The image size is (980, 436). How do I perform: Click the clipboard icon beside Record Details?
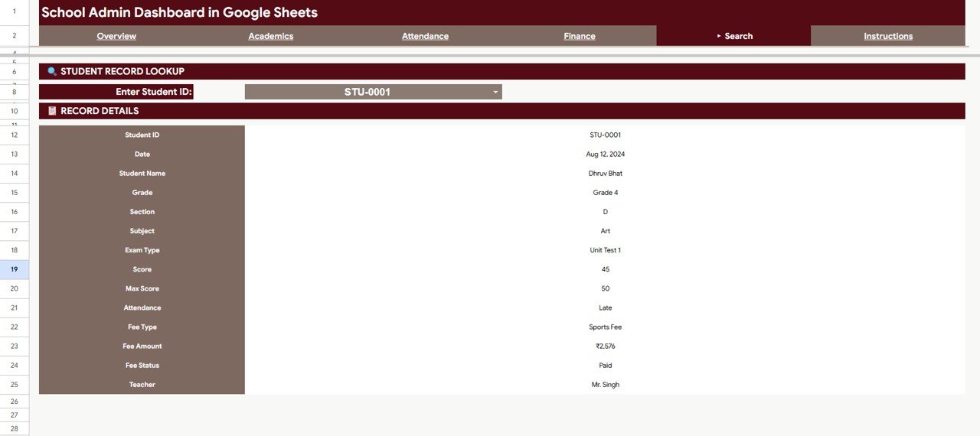[52, 111]
